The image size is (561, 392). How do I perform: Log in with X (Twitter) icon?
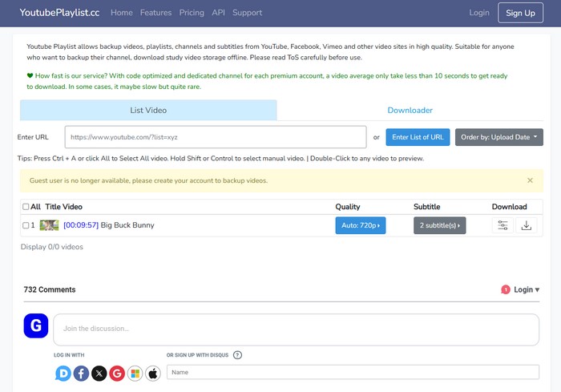pyautogui.click(x=99, y=374)
